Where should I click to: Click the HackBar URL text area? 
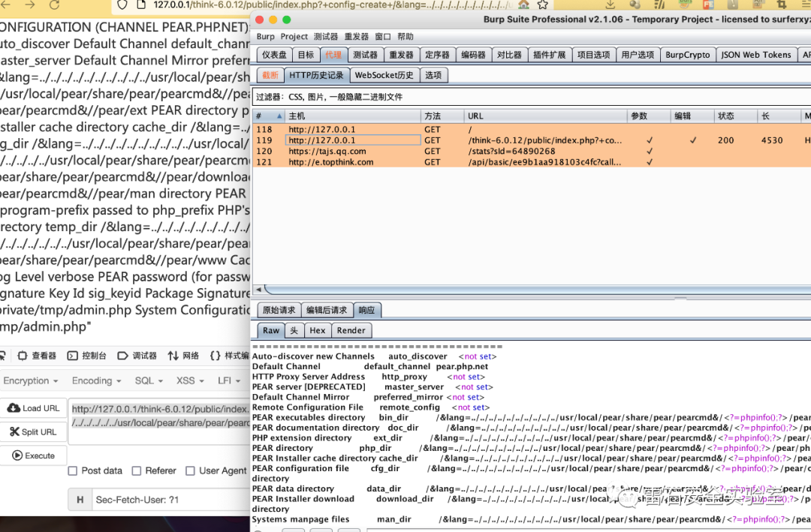[159, 422]
